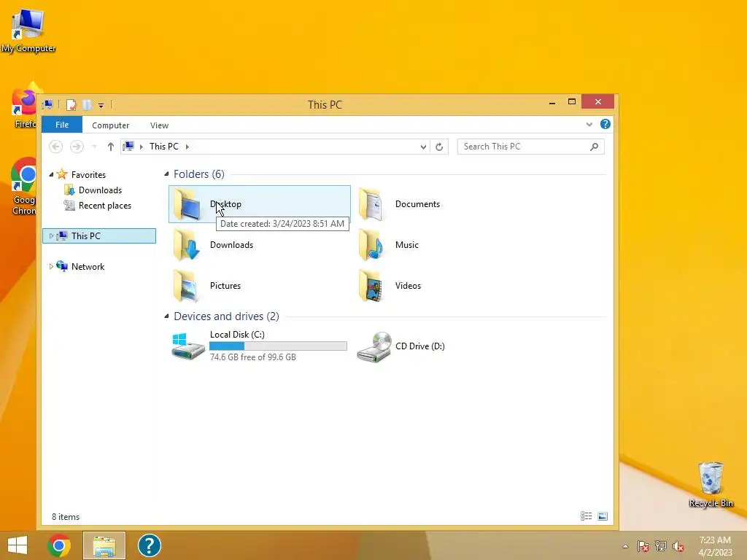747x560 pixels.
Task: Show hidden tray icons arrow
Action: coord(625,546)
